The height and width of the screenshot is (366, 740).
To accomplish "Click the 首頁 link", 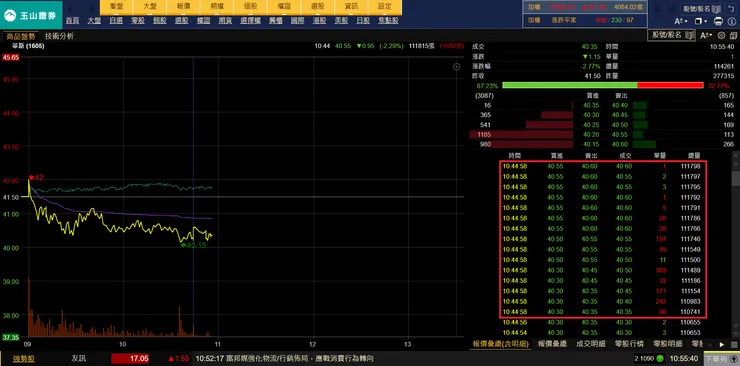I will [x=72, y=21].
